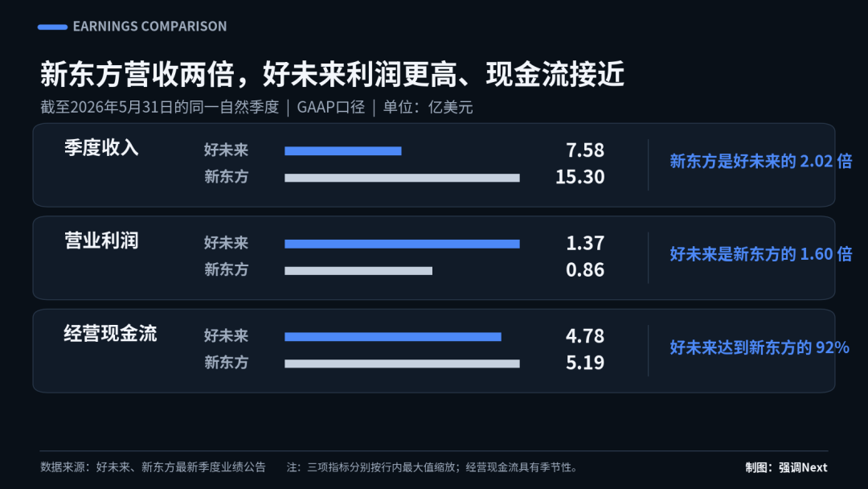Click the grey 新东方 bar in 季度收入
Viewport: 868px width, 489px height.
point(402,178)
